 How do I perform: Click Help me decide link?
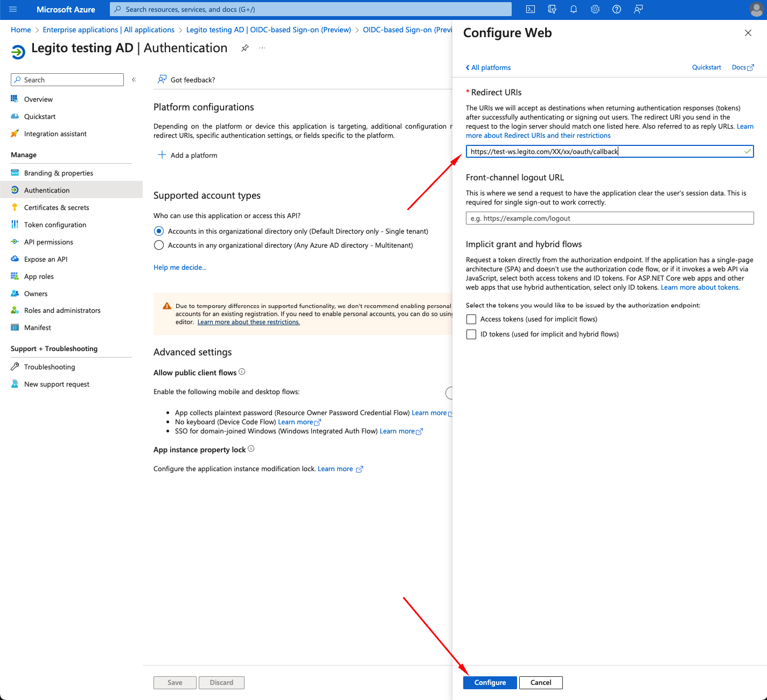pos(180,267)
